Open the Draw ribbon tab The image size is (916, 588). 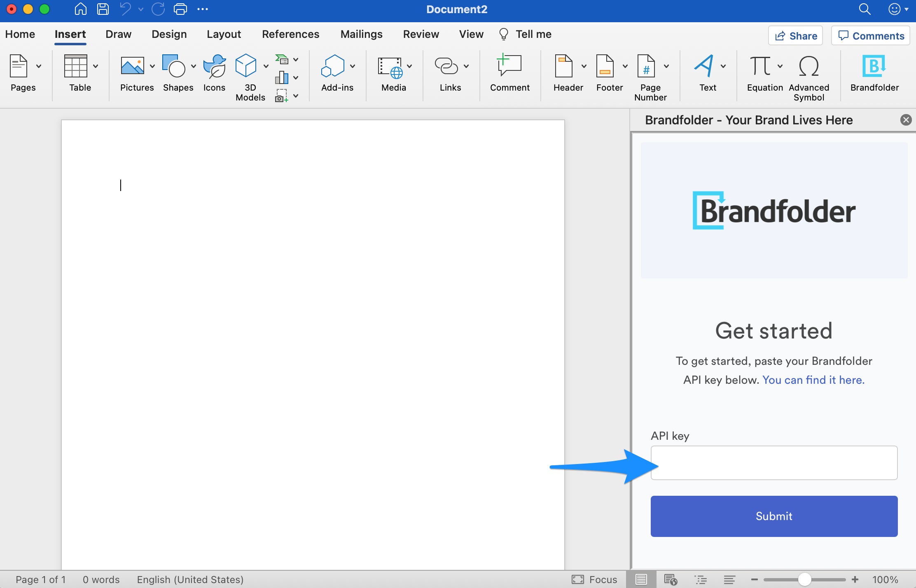click(119, 34)
